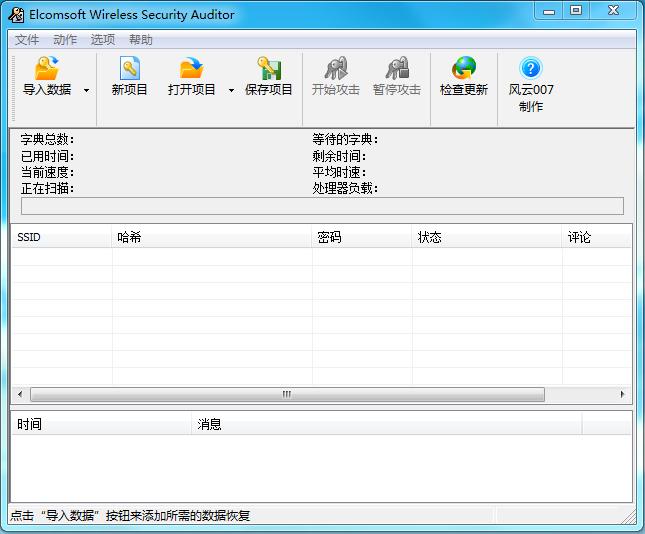Image resolution: width=645 pixels, height=534 pixels.
Task: Expand the 打开项目 dropdown arrow
Action: point(231,90)
